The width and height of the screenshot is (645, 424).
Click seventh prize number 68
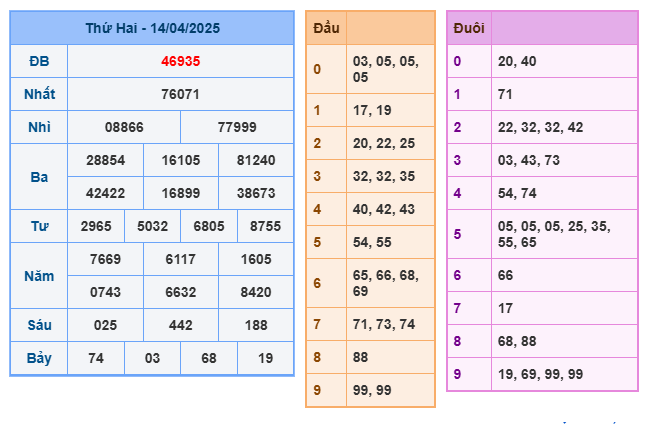click(x=209, y=358)
